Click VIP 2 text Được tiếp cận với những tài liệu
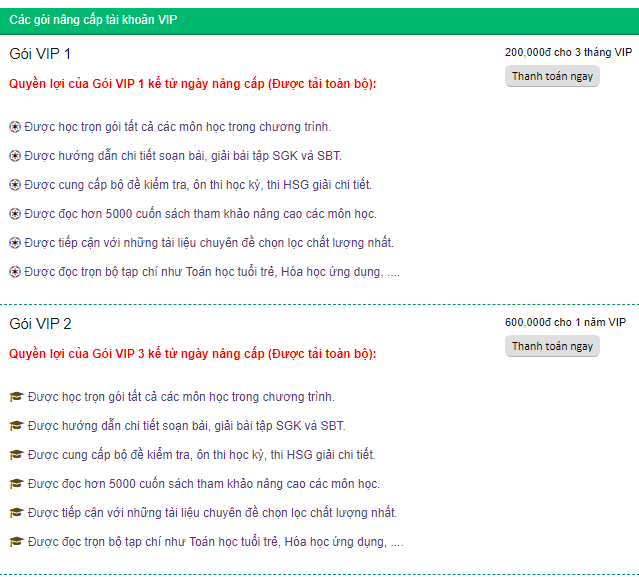The image size is (639, 577). tap(212, 513)
